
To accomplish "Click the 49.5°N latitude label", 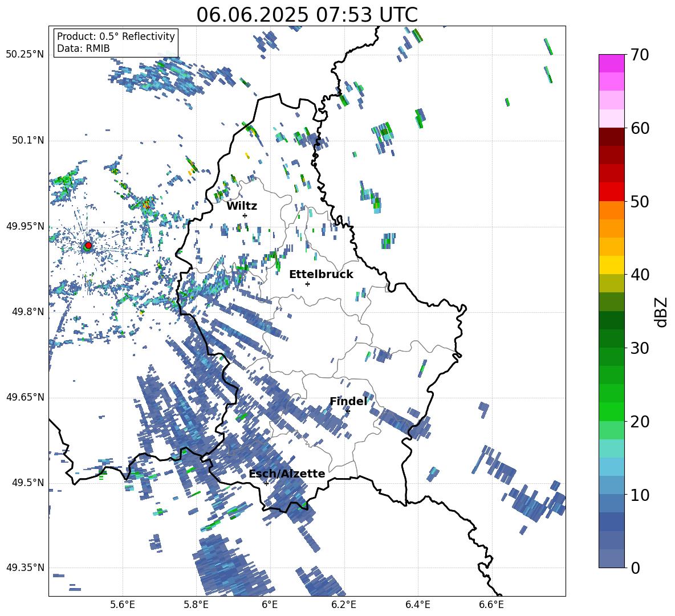I will (x=28, y=483).
